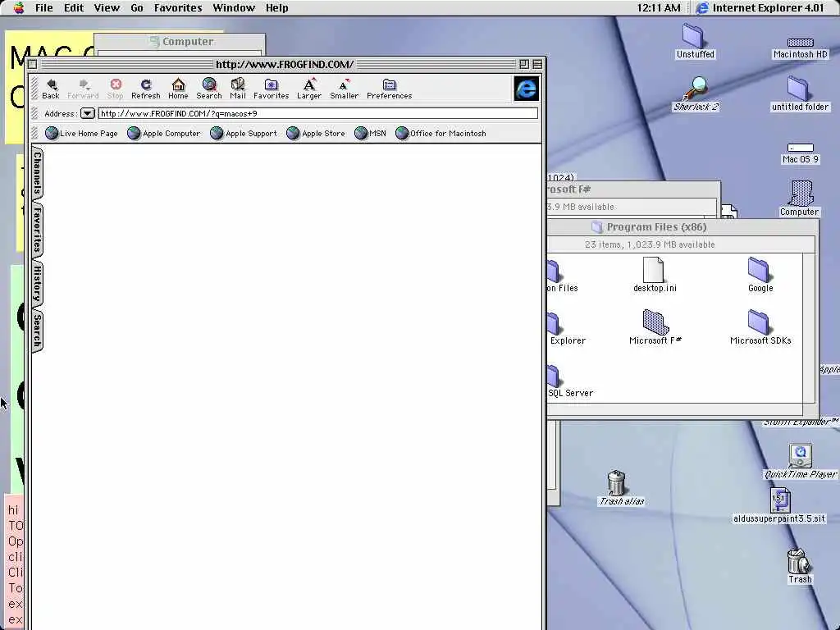Select the Google folder in Program Files

(760, 275)
